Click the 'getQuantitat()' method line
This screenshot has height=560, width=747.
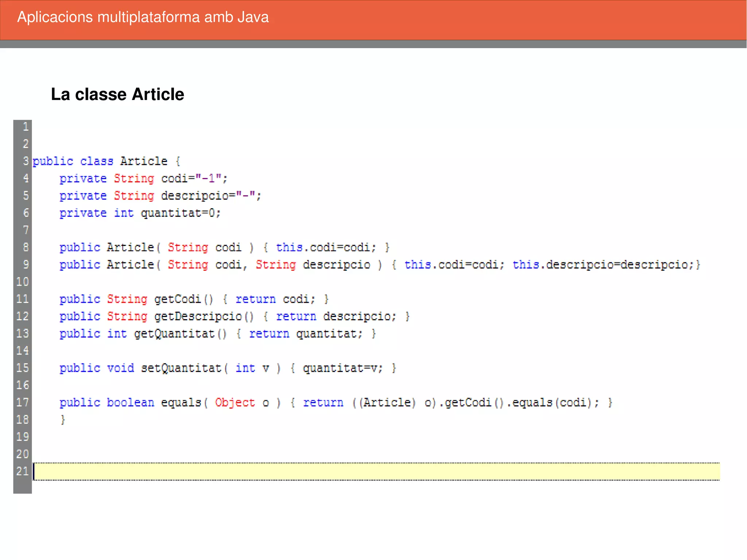[218, 333]
